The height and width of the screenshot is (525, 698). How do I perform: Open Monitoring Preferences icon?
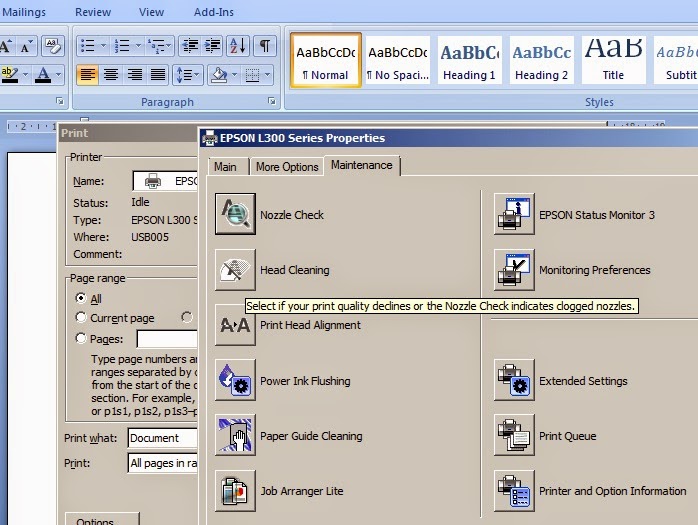point(514,270)
